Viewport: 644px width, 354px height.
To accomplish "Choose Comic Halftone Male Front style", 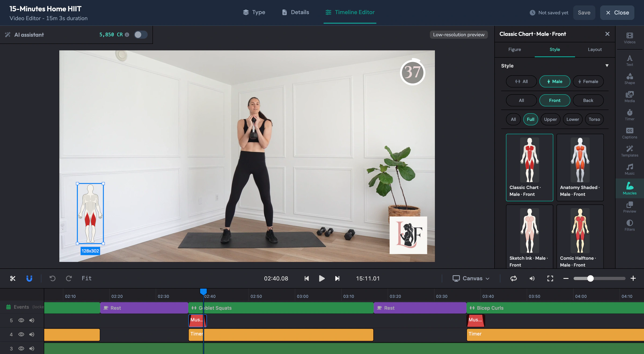I will click(x=580, y=236).
